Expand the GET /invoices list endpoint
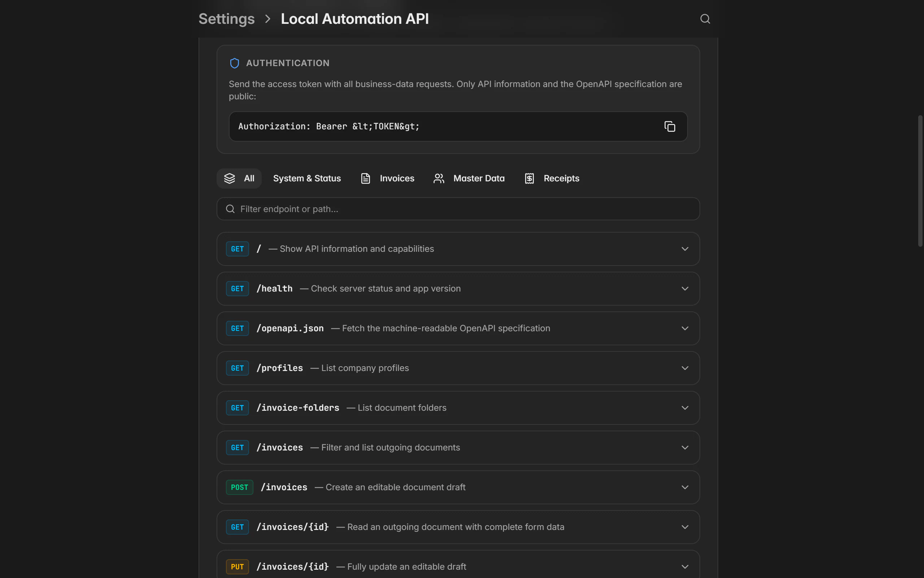 (x=458, y=448)
